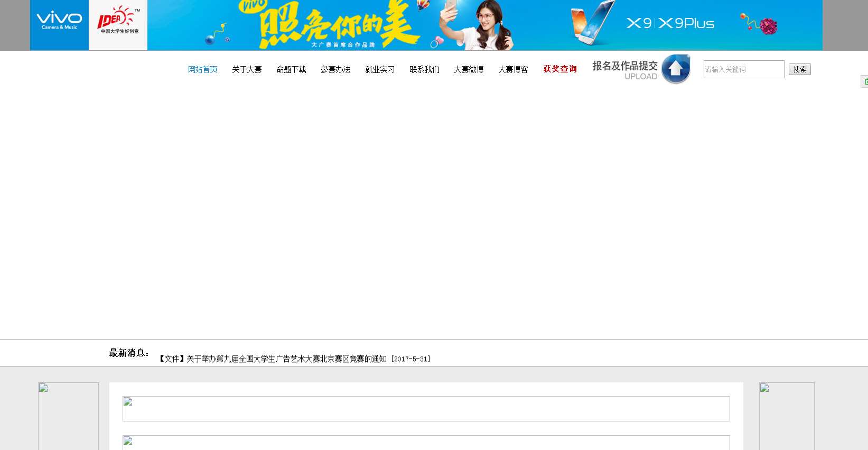Click the broken image in left sidebar
The height and width of the screenshot is (450, 868).
[68, 416]
